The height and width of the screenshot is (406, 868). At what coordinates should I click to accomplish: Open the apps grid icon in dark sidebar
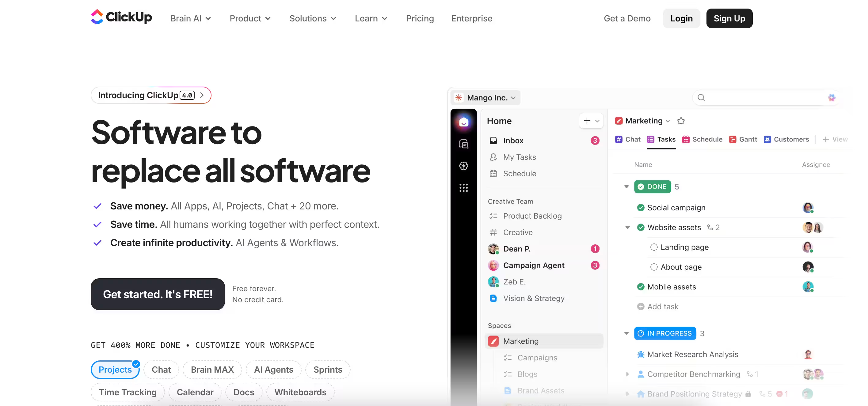click(x=464, y=187)
